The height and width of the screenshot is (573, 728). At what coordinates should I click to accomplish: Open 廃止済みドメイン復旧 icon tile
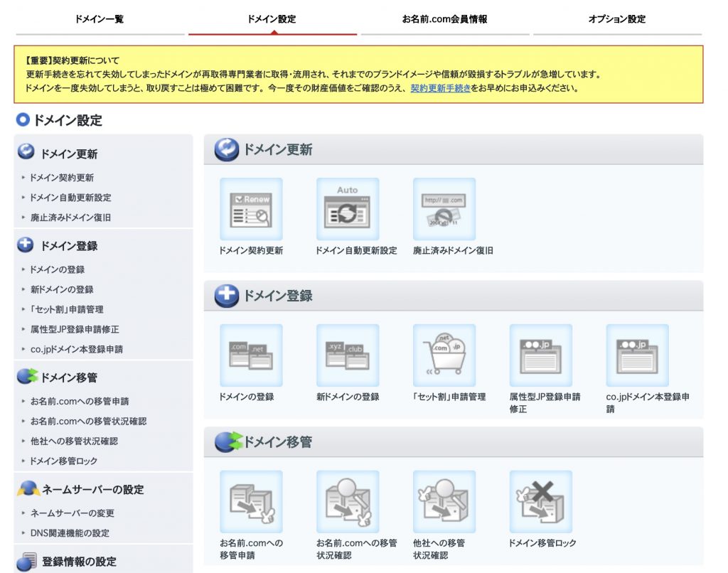(x=444, y=209)
